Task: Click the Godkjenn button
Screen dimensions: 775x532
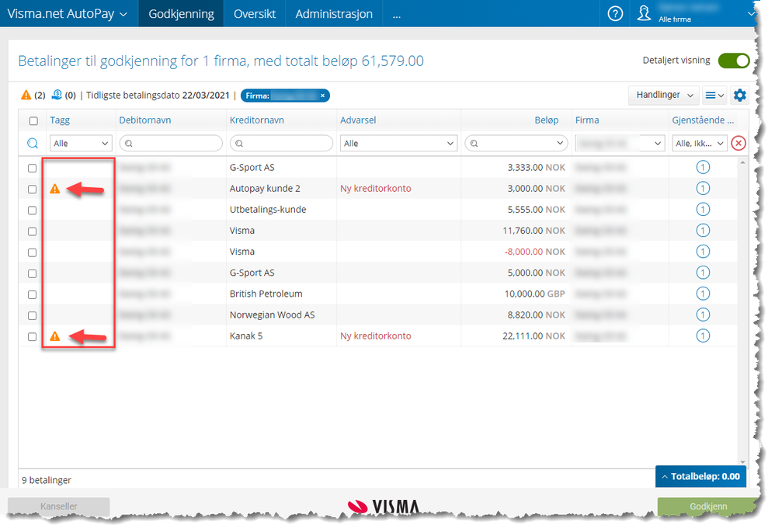Action: coord(707,506)
